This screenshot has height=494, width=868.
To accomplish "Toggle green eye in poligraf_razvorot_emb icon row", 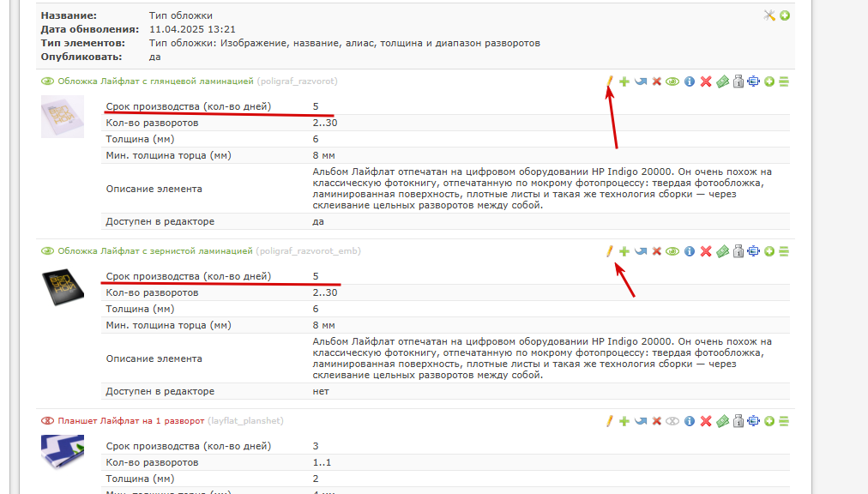I will [672, 251].
